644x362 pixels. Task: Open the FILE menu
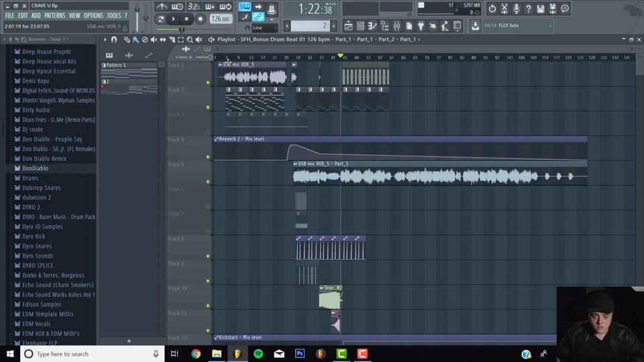pyautogui.click(x=9, y=15)
